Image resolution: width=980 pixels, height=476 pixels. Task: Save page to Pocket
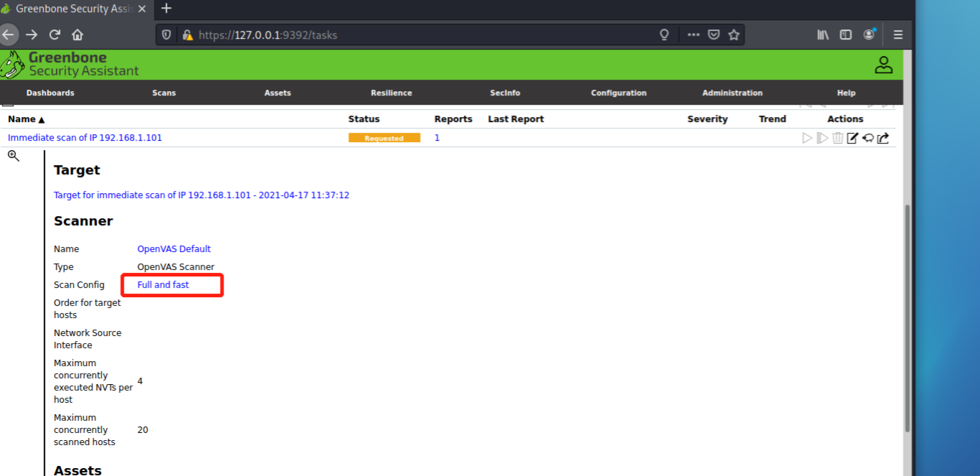714,34
